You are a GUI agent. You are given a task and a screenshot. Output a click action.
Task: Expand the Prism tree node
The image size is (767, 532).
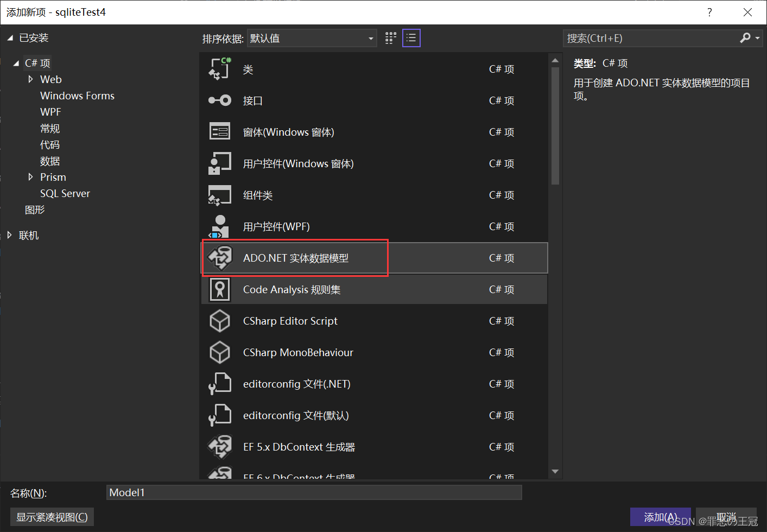pyautogui.click(x=30, y=177)
